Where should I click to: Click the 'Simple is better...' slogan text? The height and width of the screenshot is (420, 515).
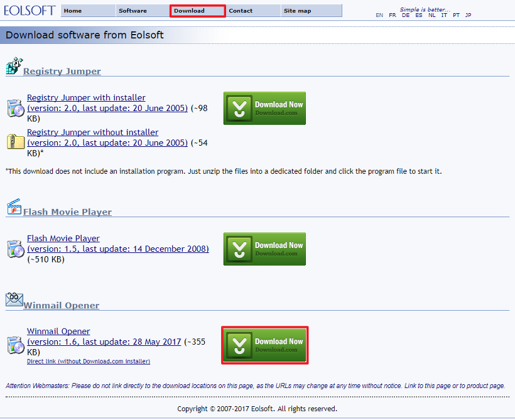pos(425,9)
